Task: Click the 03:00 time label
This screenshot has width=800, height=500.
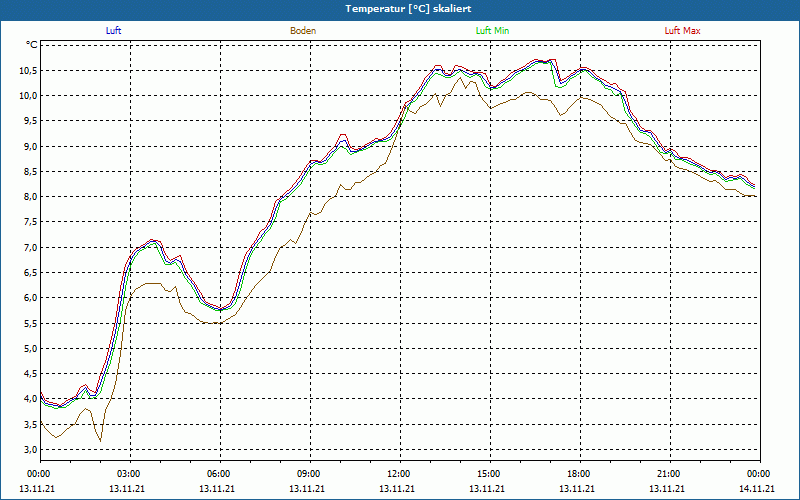Action: (130, 474)
